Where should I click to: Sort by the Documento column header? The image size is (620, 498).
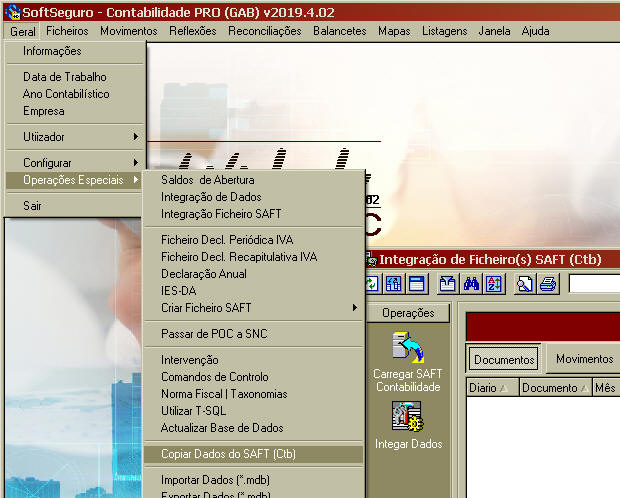click(556, 388)
